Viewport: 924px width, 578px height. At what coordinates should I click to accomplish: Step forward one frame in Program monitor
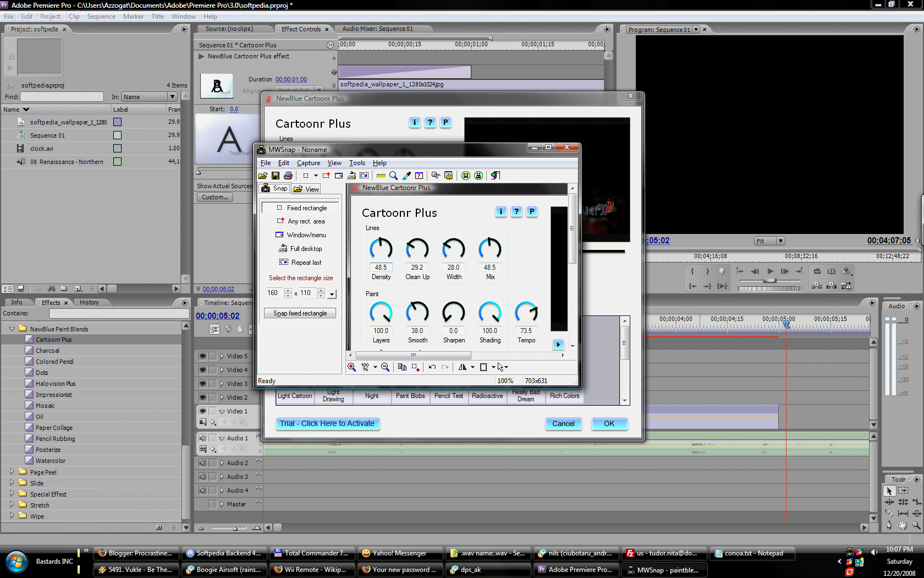click(x=785, y=271)
